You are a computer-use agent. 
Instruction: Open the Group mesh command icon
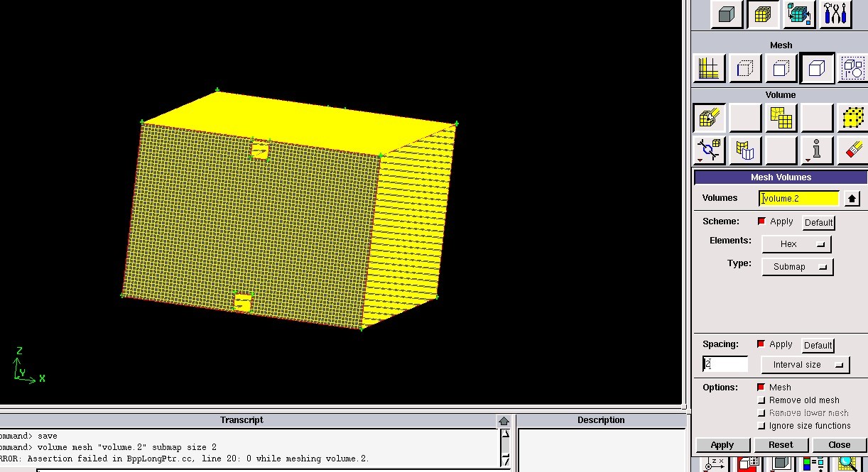[852, 68]
